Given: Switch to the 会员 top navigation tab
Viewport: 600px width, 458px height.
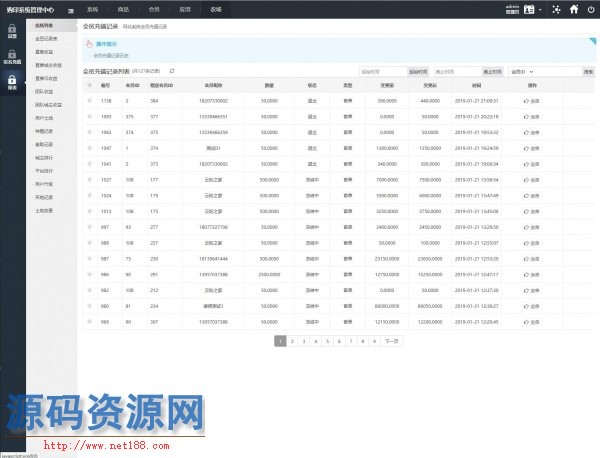Looking at the screenshot, I should [x=153, y=7].
